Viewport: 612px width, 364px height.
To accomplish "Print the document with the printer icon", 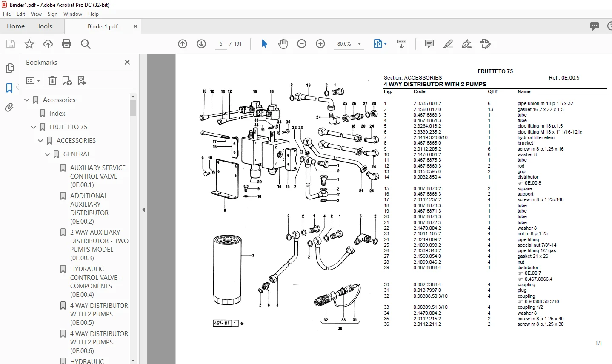I will [x=66, y=44].
